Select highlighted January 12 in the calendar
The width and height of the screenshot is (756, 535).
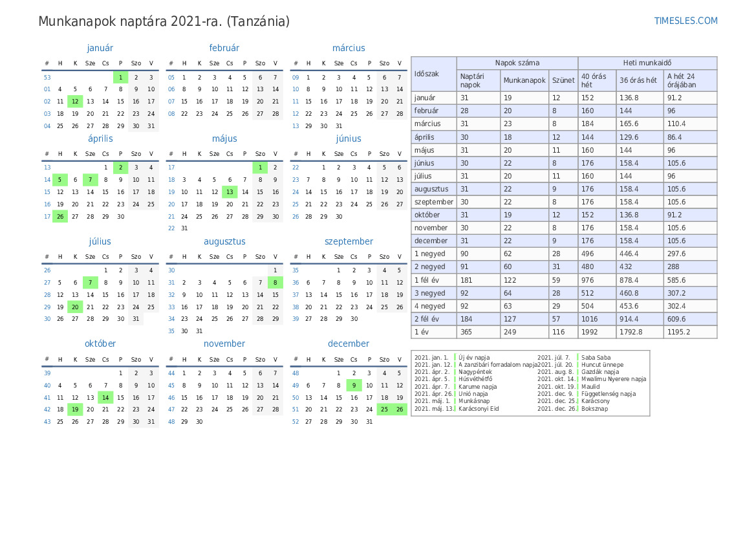[x=75, y=101]
